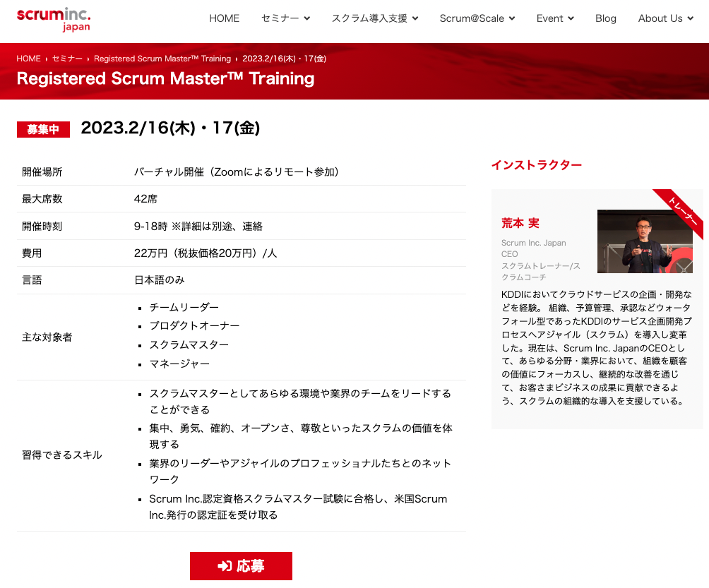709x588 pixels.
Task: Click the 応募 apply button
Action: click(x=241, y=566)
